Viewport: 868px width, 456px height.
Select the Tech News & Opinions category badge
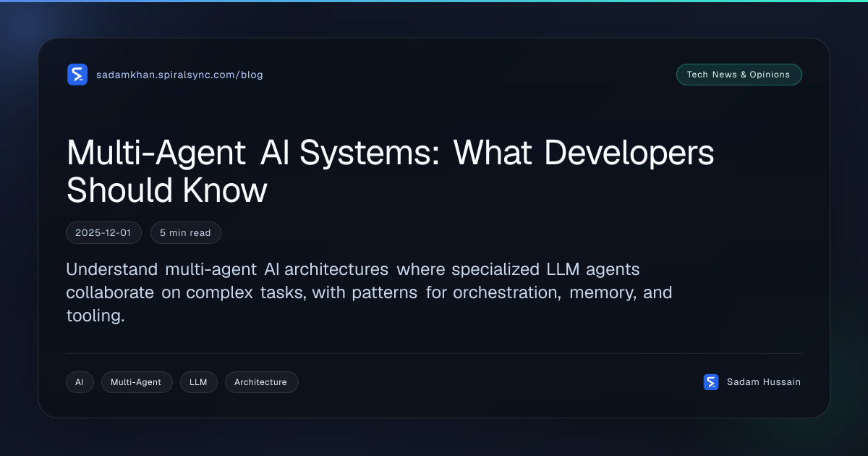click(x=739, y=75)
